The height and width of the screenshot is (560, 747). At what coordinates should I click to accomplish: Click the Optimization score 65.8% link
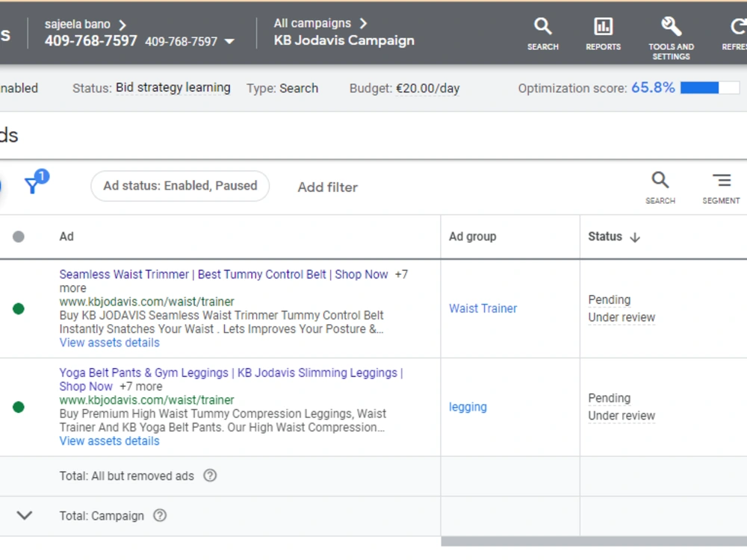coord(653,87)
